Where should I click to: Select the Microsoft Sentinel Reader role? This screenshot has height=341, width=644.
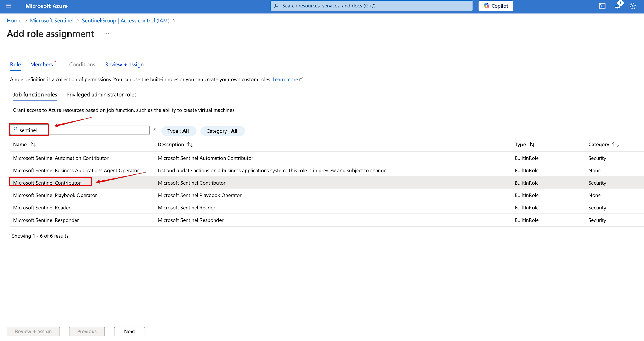click(x=42, y=208)
